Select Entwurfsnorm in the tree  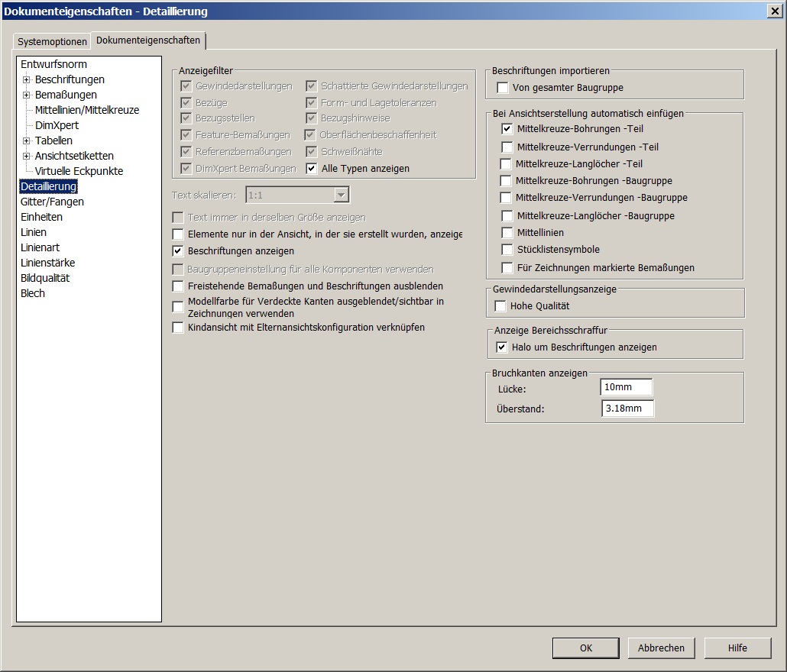coord(53,64)
